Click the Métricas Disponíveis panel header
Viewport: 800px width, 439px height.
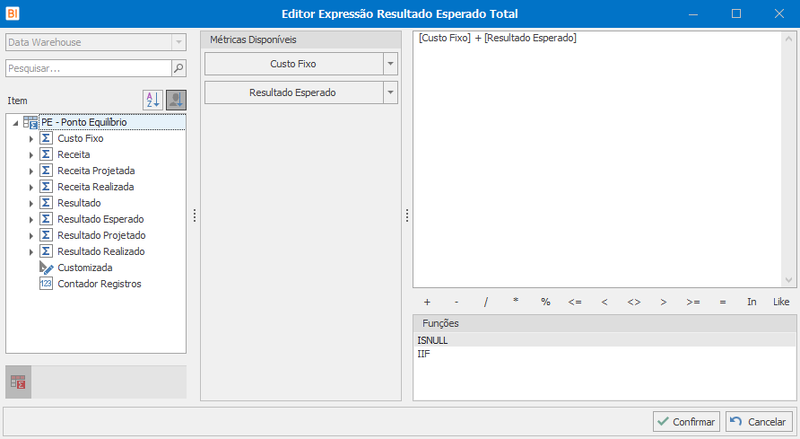pyautogui.click(x=301, y=39)
